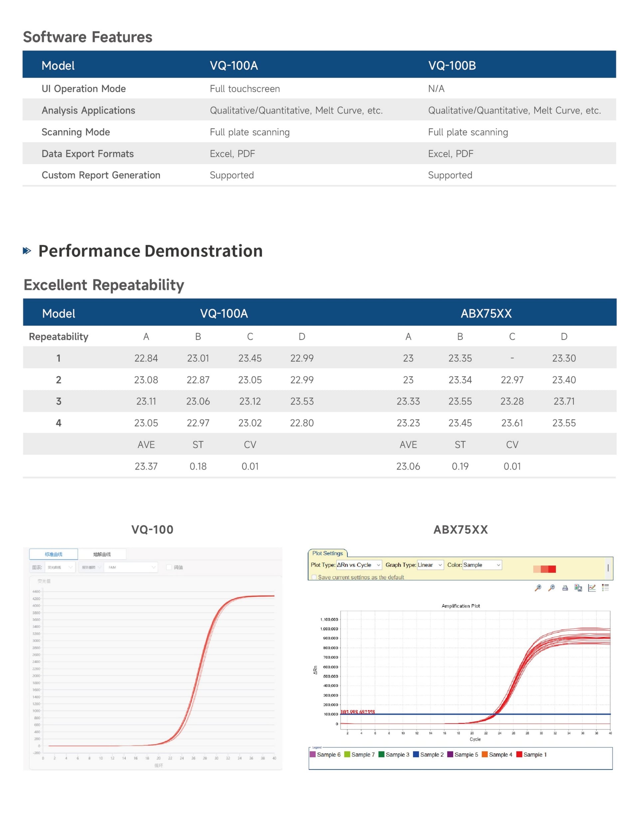Click the '23.61' ABX75XX cell
This screenshot has height=840, width=639.
512,423
